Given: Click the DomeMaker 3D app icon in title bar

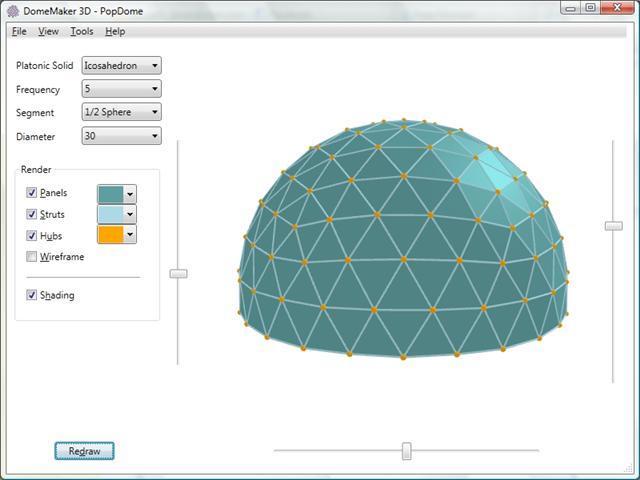Looking at the screenshot, I should click(13, 11).
